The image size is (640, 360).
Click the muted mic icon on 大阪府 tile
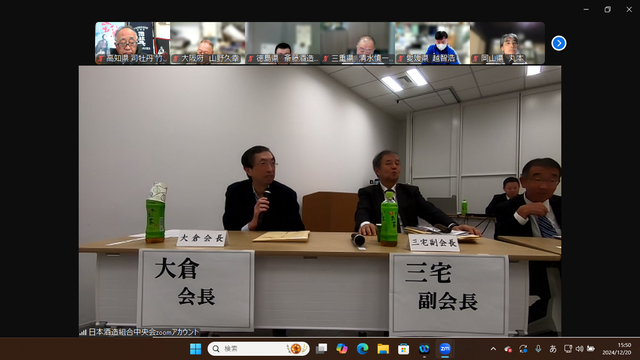point(176,59)
